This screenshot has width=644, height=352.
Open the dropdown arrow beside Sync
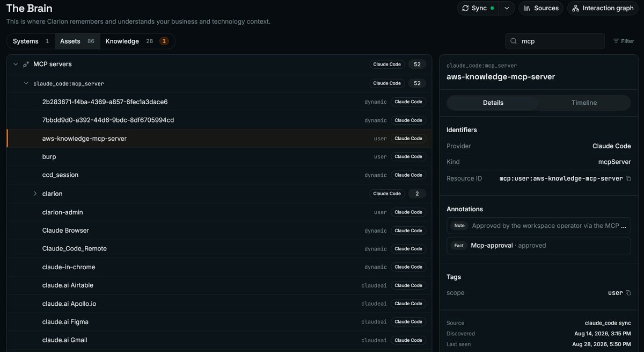pos(507,8)
